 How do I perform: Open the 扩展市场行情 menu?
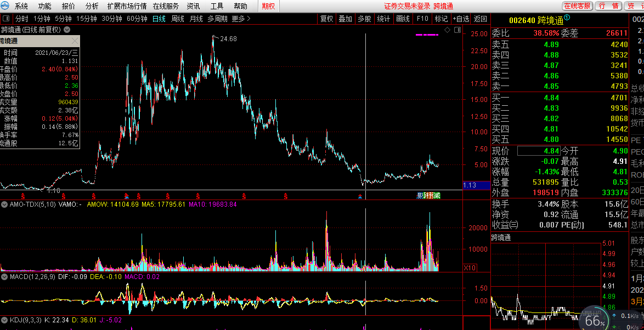127,6
